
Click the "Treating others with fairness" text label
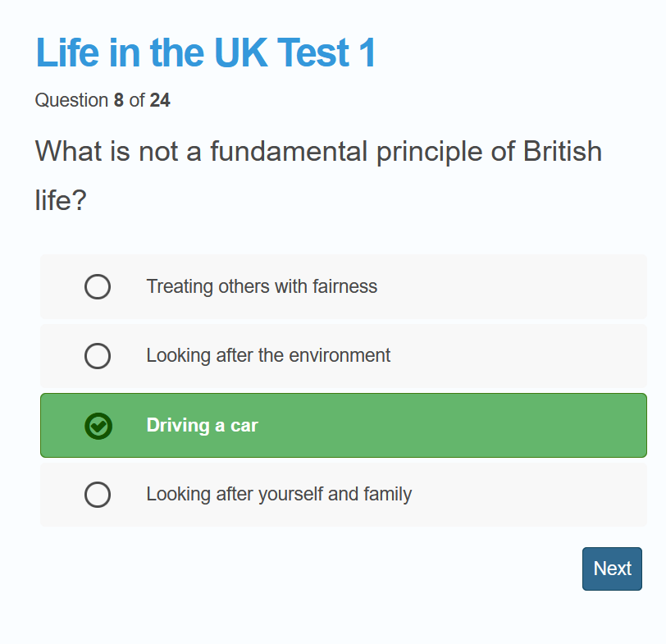tap(262, 286)
